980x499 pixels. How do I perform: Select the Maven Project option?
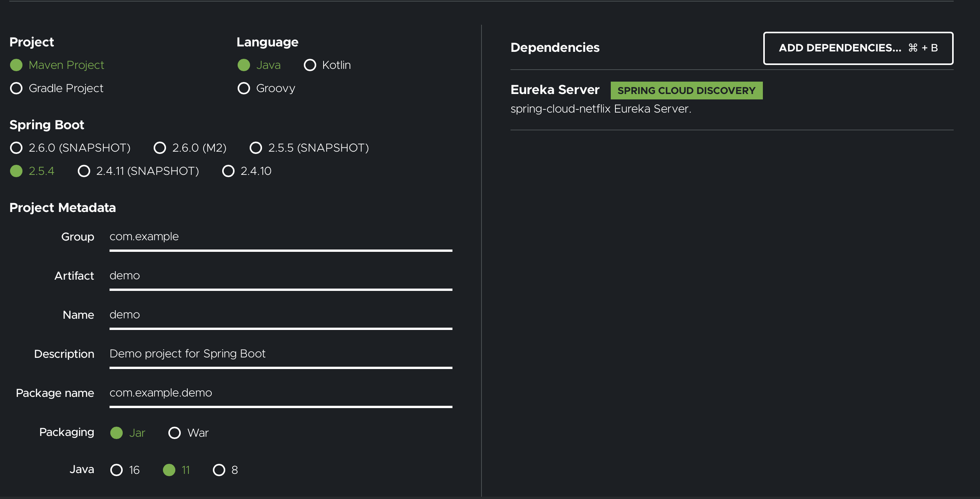16,65
